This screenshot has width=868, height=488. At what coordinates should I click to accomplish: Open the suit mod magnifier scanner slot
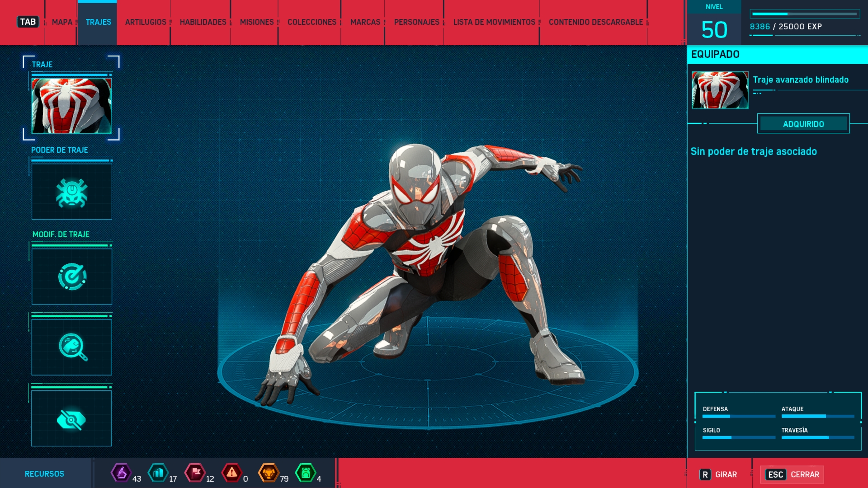(72, 347)
